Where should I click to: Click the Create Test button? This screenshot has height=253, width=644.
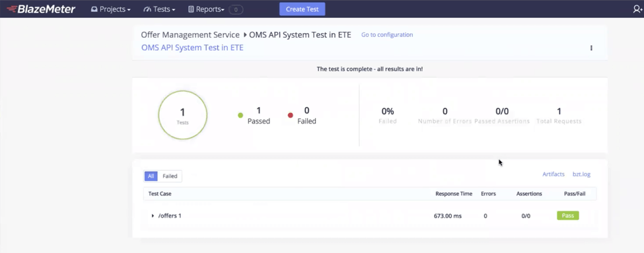coord(303,9)
